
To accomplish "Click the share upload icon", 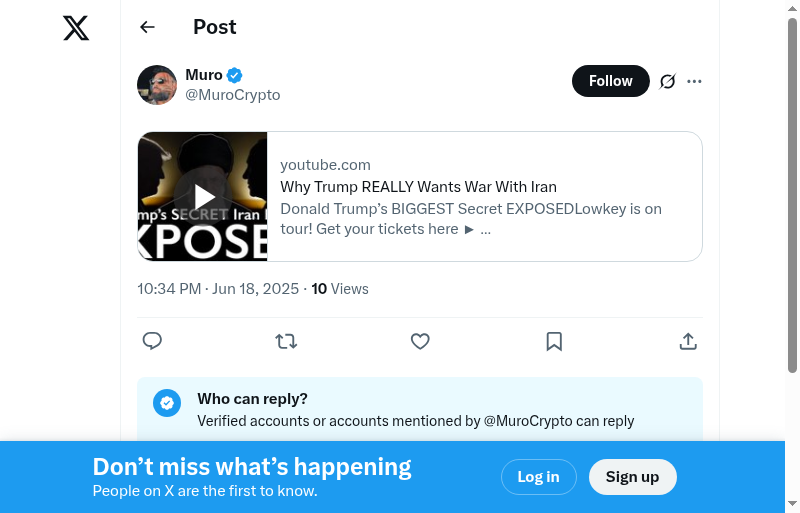I will pyautogui.click(x=688, y=341).
